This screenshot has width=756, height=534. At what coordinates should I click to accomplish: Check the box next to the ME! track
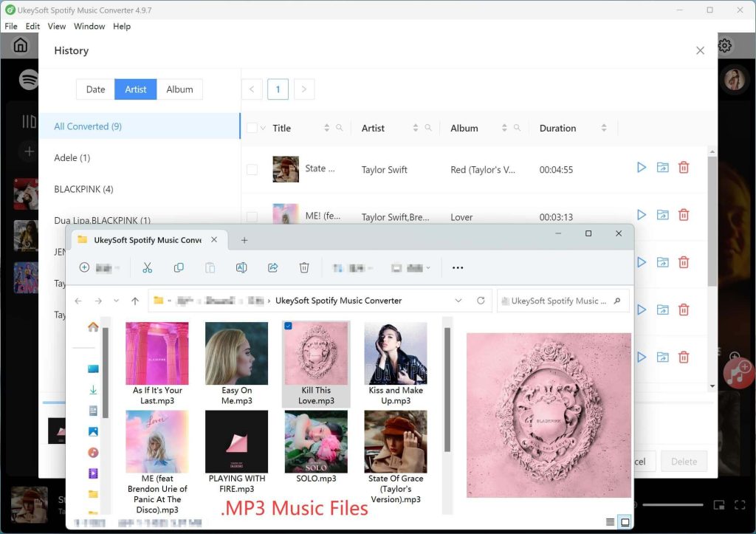[252, 216]
